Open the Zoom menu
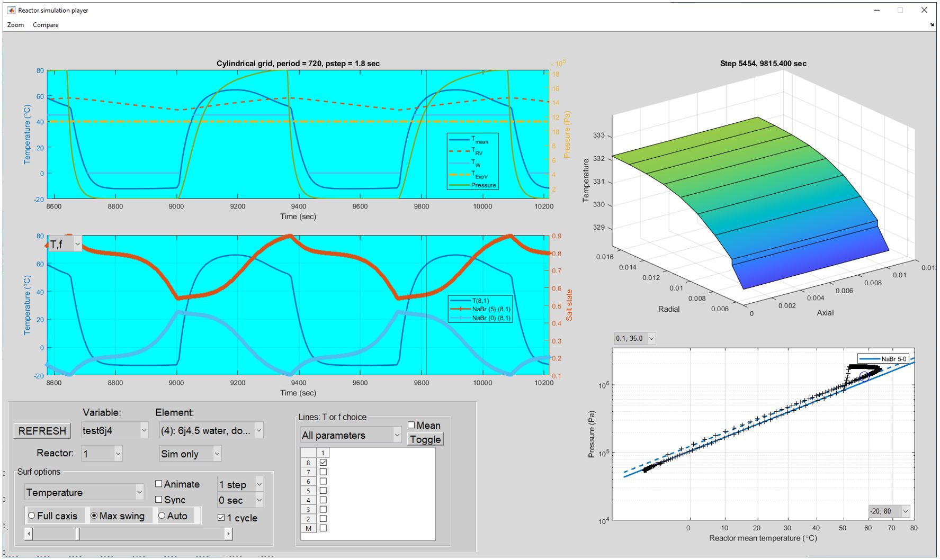This screenshot has width=940, height=560. [x=15, y=25]
